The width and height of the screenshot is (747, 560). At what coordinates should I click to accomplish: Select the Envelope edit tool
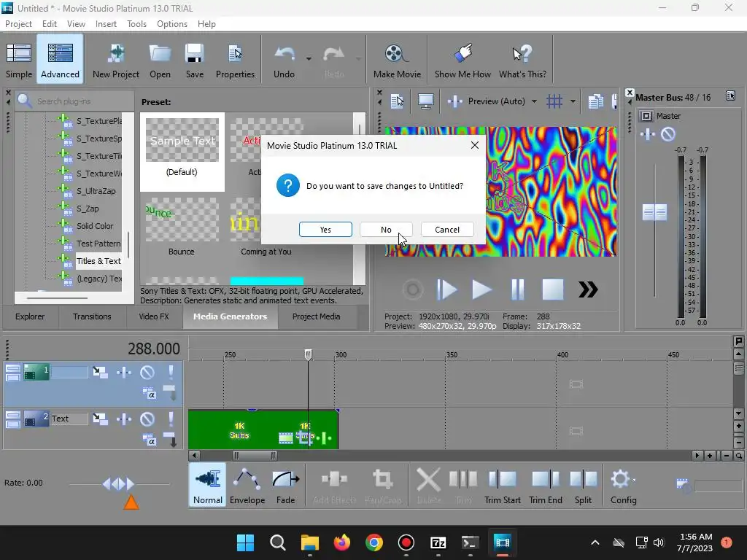247,486
